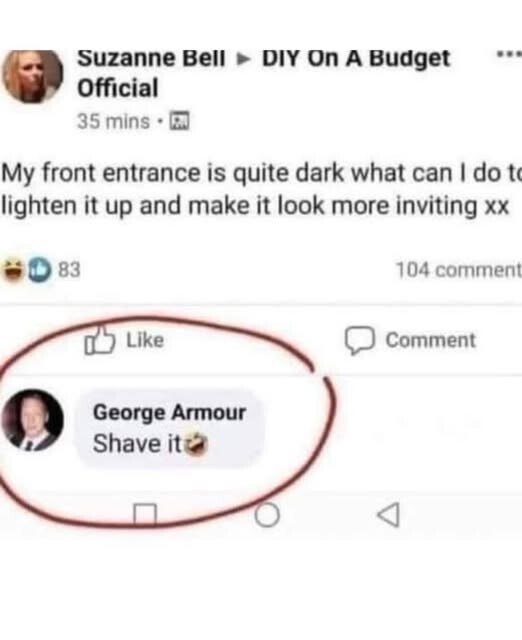The image size is (522, 640).
Task: Tap the thumbs-up icon beside Like
Action: click(x=99, y=340)
